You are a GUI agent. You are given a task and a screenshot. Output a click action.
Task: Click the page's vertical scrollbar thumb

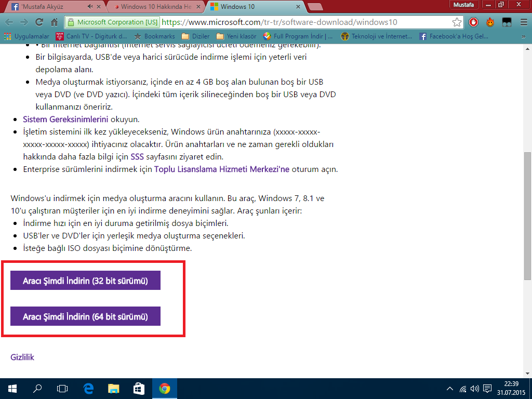coord(527,217)
